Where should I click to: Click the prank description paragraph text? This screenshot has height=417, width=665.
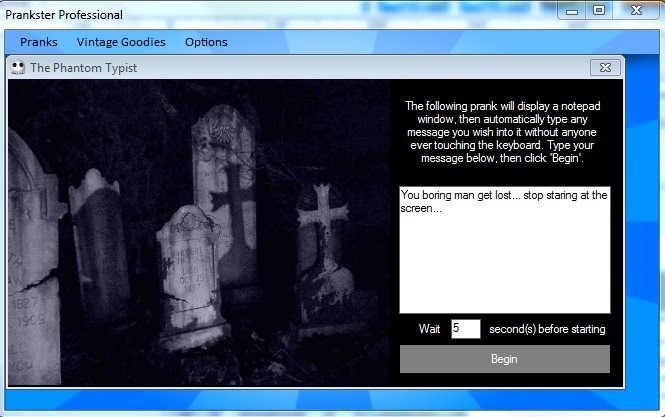point(502,132)
